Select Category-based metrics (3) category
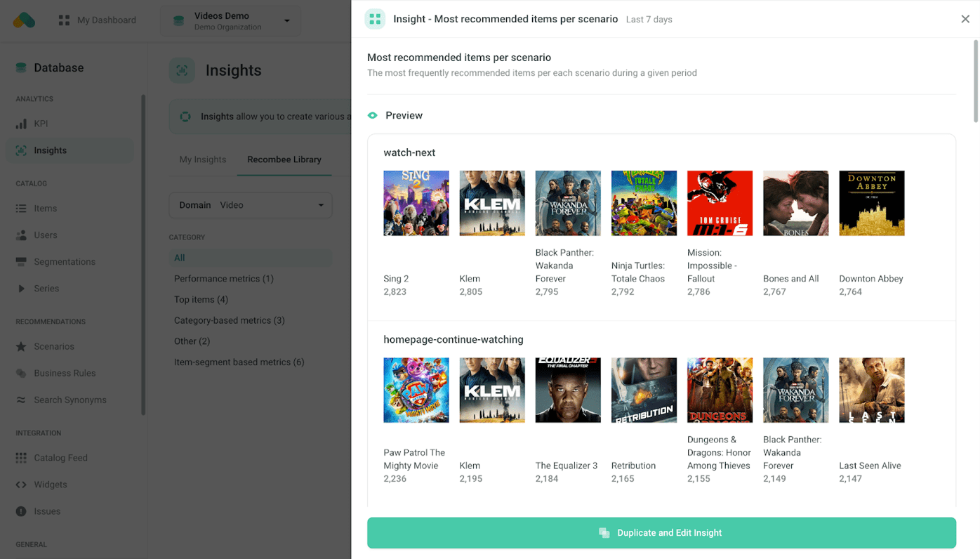 click(230, 320)
